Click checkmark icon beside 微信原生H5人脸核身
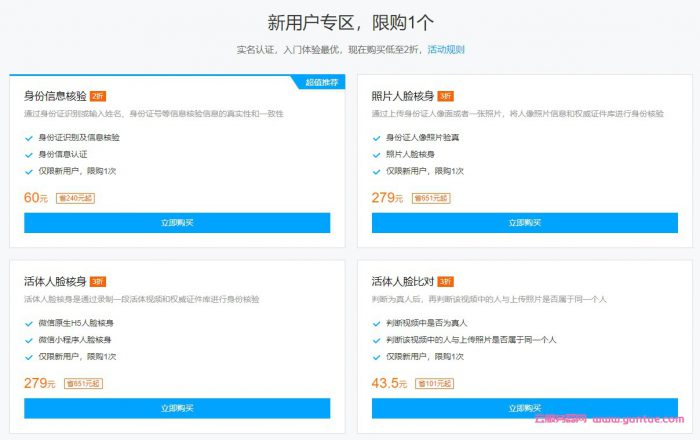700x440 pixels. pyautogui.click(x=29, y=323)
